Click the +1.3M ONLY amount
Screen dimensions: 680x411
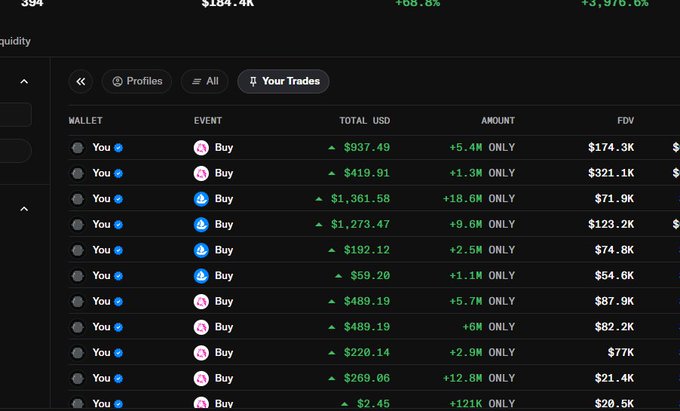[482, 173]
